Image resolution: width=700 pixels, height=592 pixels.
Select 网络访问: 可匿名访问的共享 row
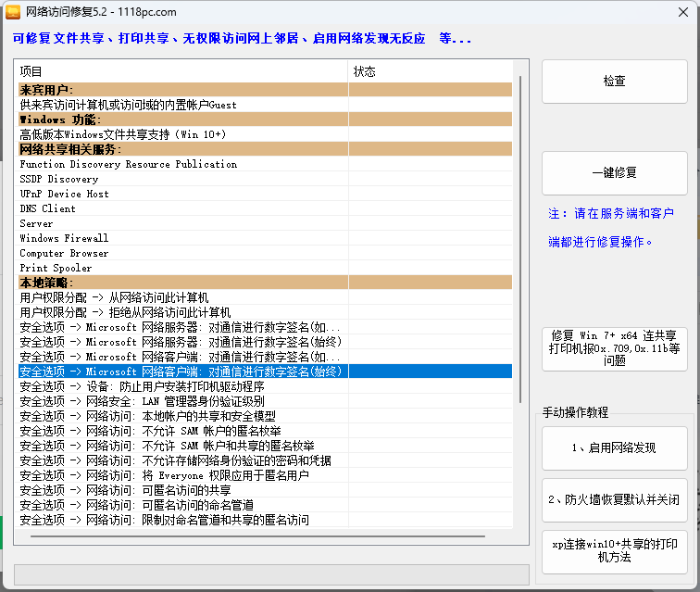click(x=265, y=490)
